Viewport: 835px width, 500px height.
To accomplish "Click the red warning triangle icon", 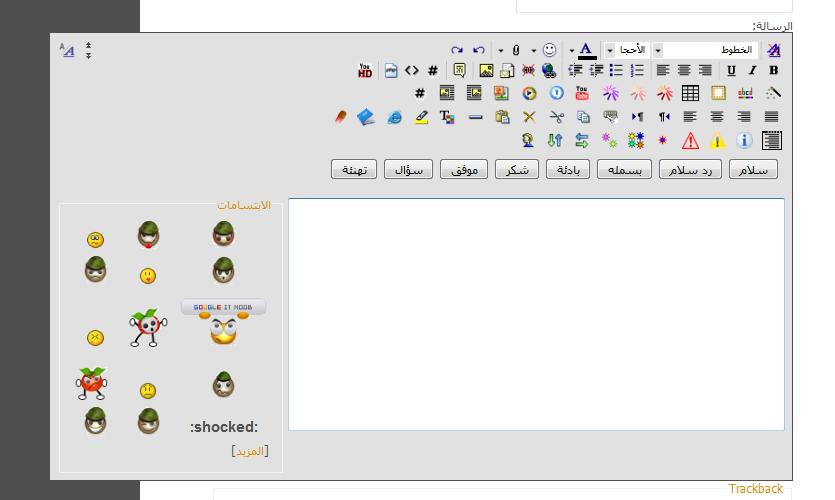I will [x=690, y=141].
